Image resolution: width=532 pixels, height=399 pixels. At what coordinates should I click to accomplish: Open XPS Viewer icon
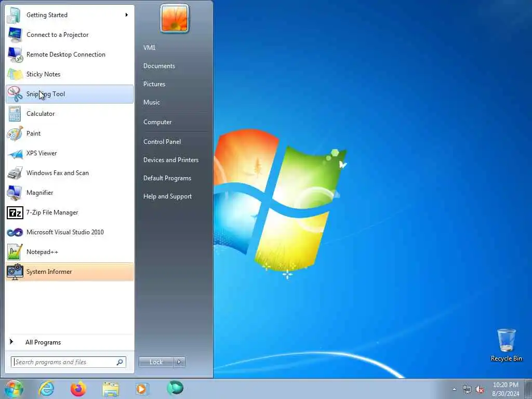(x=15, y=153)
